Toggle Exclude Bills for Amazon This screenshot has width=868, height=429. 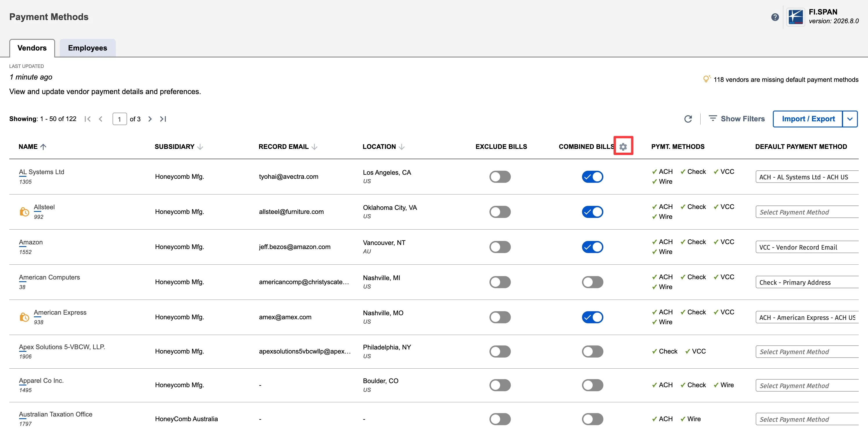(500, 247)
